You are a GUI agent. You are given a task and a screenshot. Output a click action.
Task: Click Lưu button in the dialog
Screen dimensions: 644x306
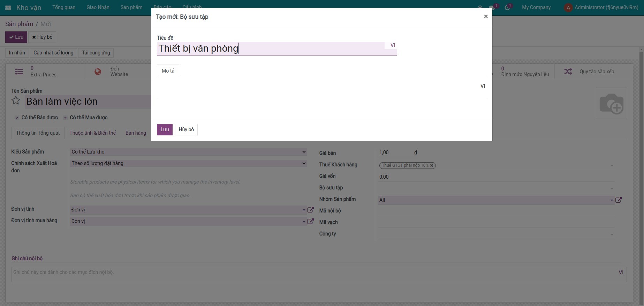[x=165, y=129]
